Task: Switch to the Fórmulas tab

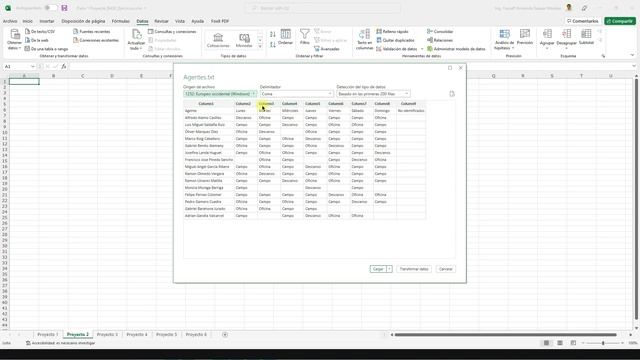Action: point(121,21)
